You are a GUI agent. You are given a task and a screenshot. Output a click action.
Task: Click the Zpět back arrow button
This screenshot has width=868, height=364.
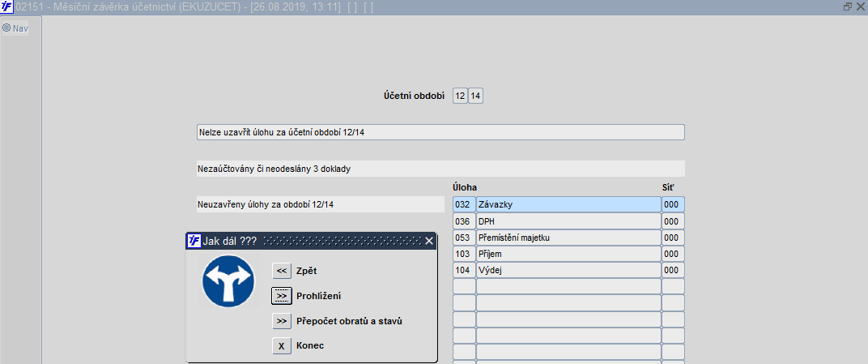tap(281, 271)
